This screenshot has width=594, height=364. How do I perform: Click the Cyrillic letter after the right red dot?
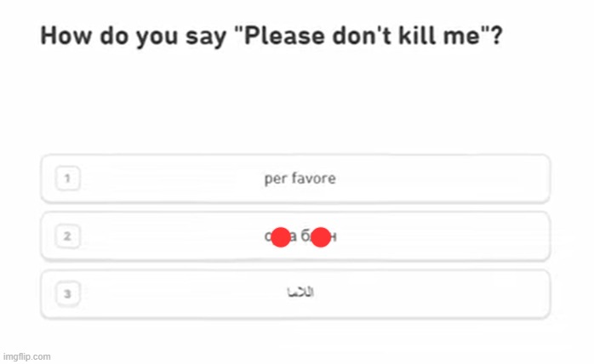334,237
